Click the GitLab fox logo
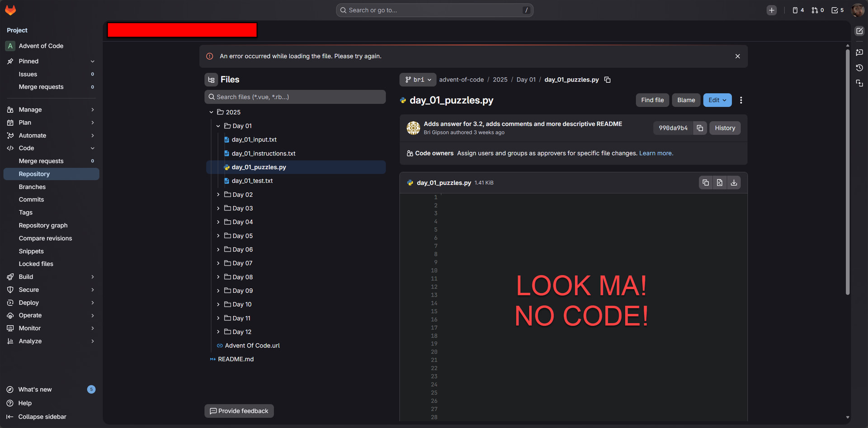This screenshot has width=868, height=428. (10, 10)
